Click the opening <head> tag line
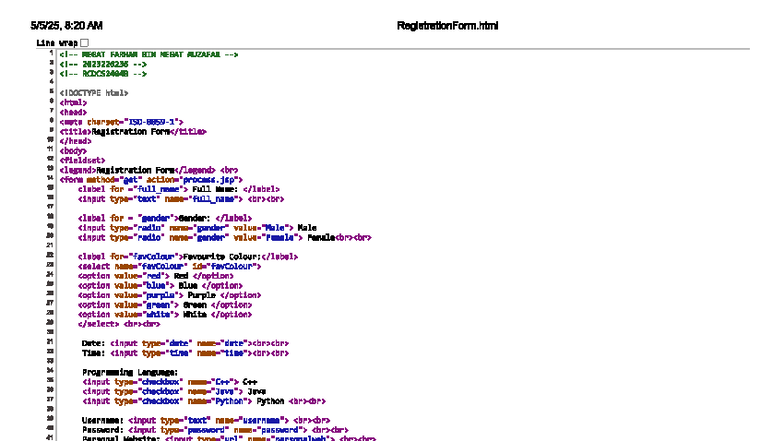Image resolution: width=784 pixels, height=441 pixels. tap(73, 112)
